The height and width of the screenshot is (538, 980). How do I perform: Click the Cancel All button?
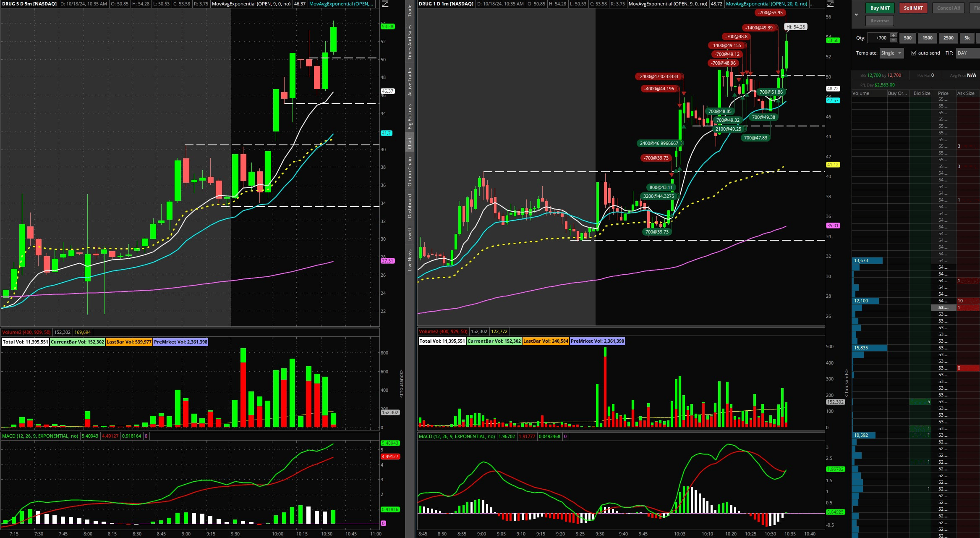click(x=949, y=8)
